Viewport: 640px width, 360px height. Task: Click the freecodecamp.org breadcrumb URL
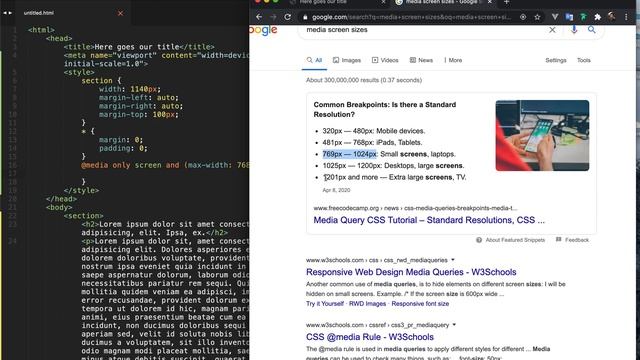415,208
